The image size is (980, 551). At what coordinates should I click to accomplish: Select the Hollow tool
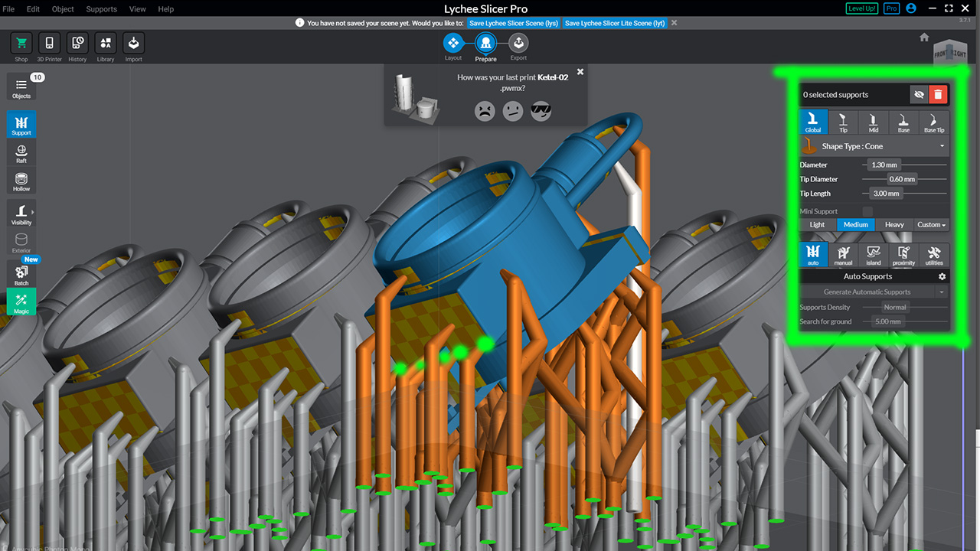(21, 181)
